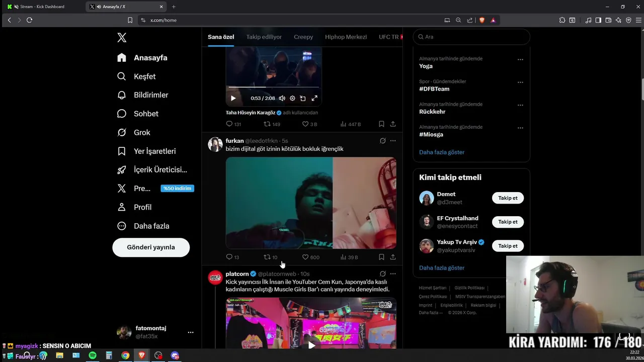
Task: Click Brave Shields lion icon in address bar
Action: (482, 20)
